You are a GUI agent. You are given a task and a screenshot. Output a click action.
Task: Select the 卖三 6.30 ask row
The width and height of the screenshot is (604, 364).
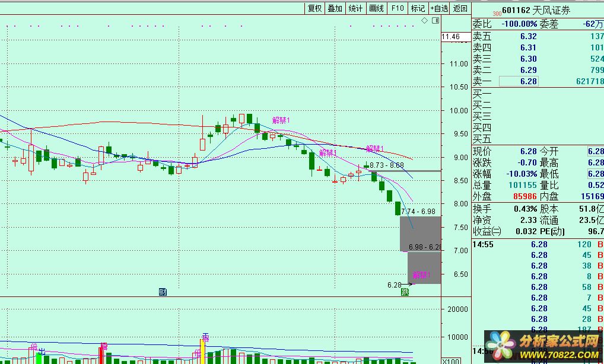click(538, 59)
